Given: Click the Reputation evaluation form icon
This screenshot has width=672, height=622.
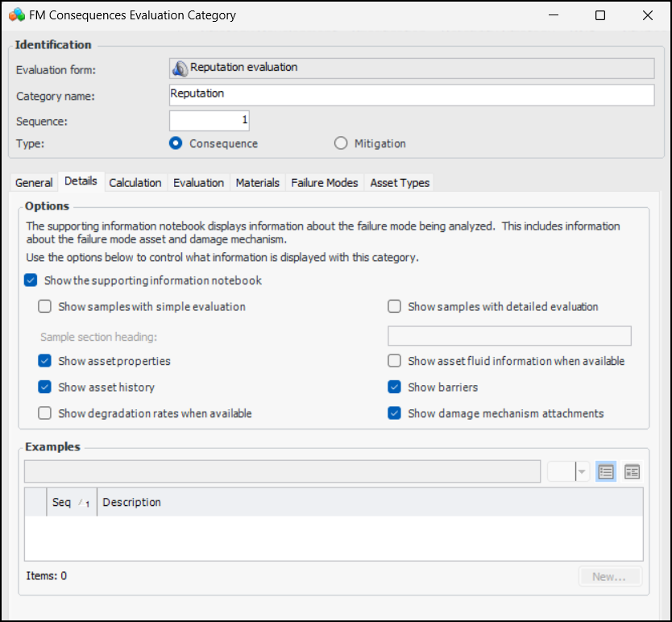Looking at the screenshot, I should [x=180, y=68].
